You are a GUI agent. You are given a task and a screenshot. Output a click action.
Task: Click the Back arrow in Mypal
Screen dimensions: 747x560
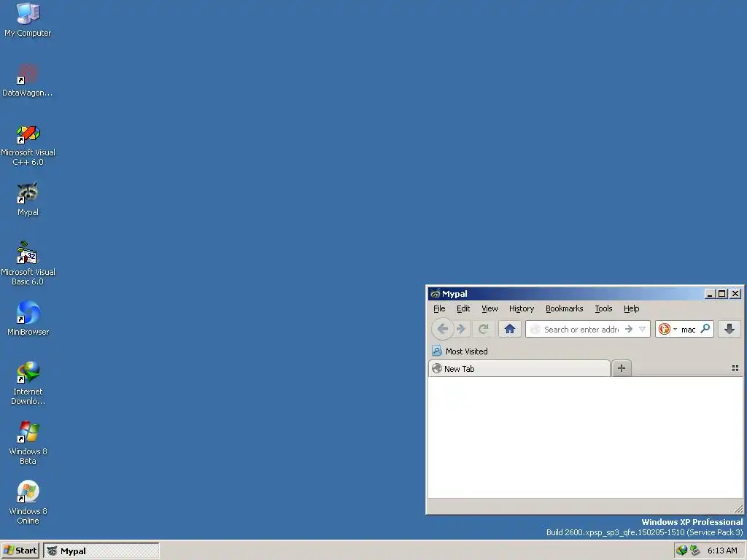pos(442,329)
